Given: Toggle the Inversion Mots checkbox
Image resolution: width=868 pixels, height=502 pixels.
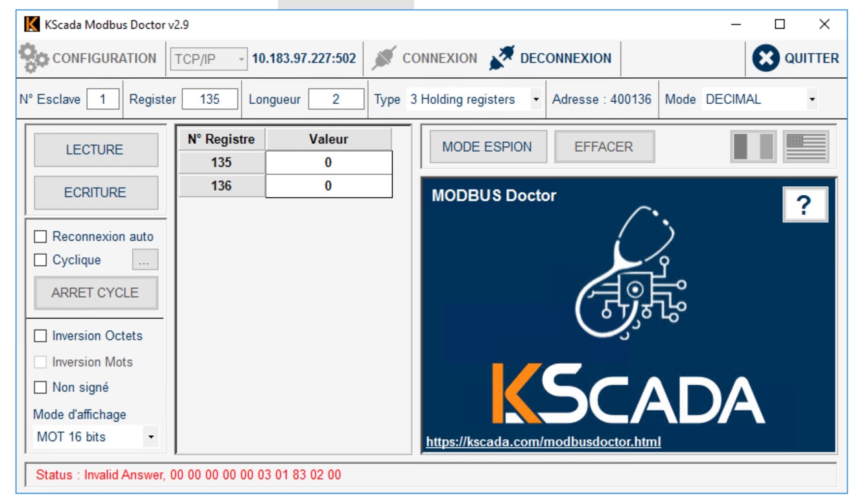Looking at the screenshot, I should coord(40,362).
